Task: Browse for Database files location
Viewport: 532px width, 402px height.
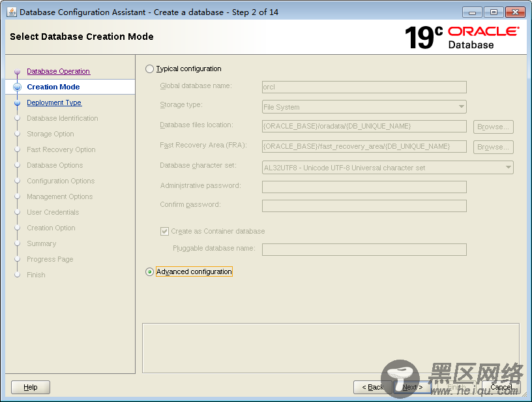Action: pos(494,127)
